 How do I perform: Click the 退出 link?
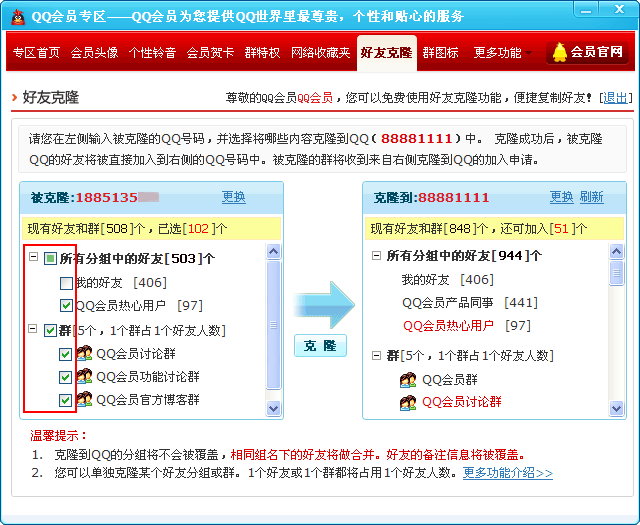point(615,98)
